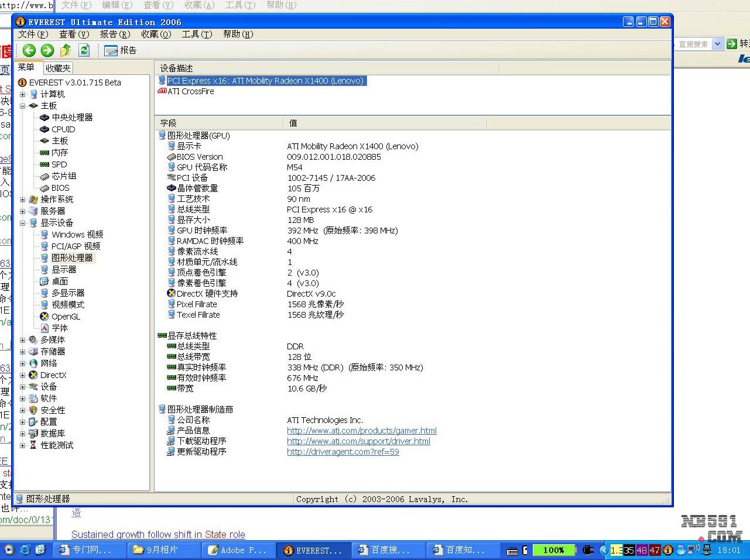Click the Up level arrow toolbar icon
750x560 pixels.
click(x=66, y=50)
